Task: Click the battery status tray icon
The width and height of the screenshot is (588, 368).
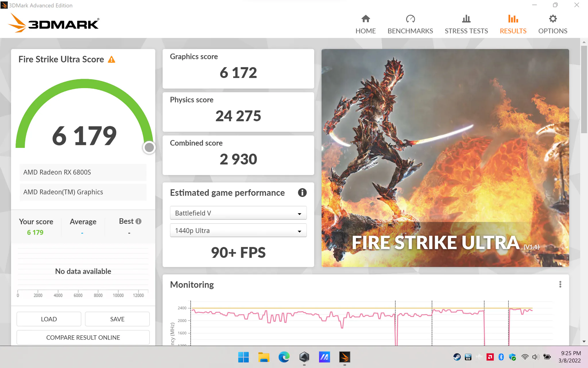Action: click(547, 357)
